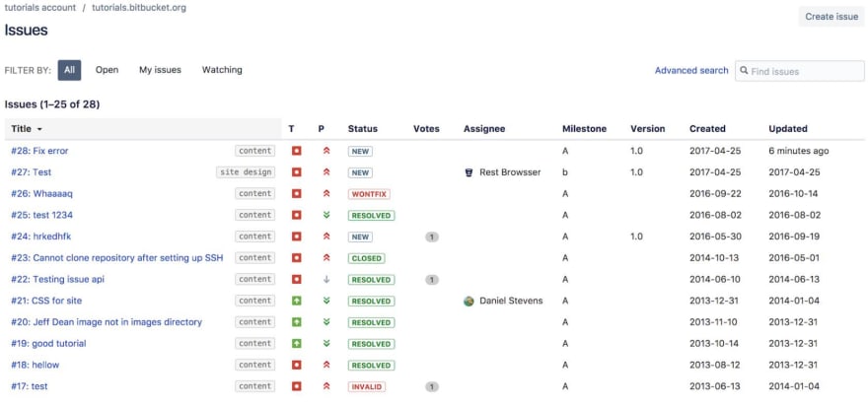Click Rest Browsser avatar icon
This screenshot has width=868, height=406.
[x=469, y=172]
